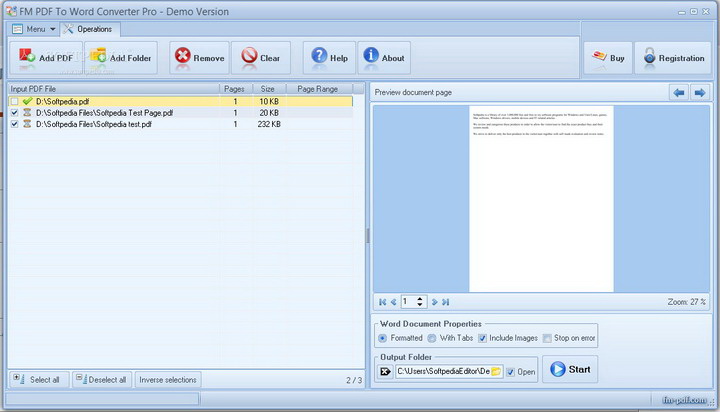The image size is (720, 412).
Task: Toggle the Include Images checkbox
Action: 482,338
